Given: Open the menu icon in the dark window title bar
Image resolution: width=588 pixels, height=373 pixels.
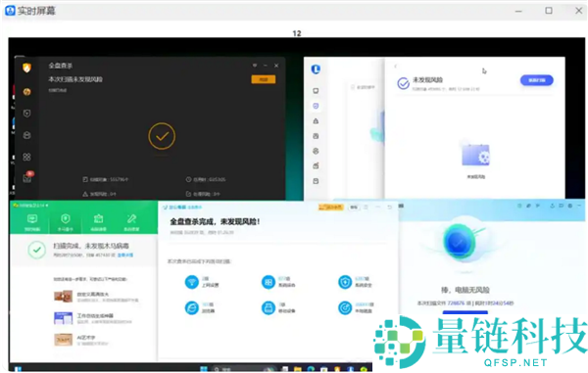Looking at the screenshot, I should (255, 66).
